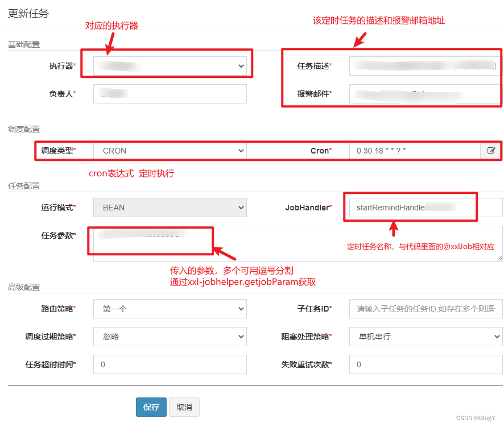Focus the 任务超时时间 timeout field showing 0
The image size is (504, 427).
point(169,364)
